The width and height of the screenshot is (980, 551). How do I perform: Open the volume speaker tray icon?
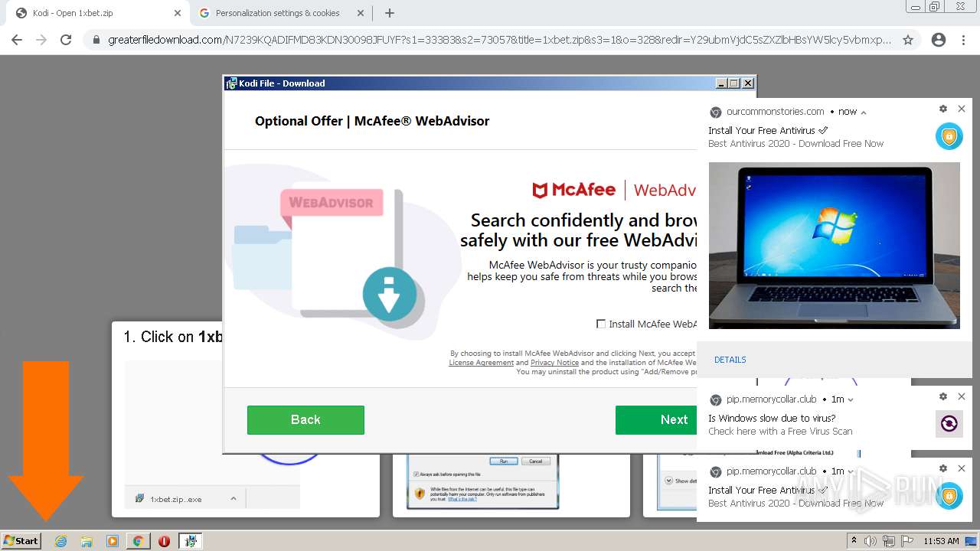click(871, 541)
